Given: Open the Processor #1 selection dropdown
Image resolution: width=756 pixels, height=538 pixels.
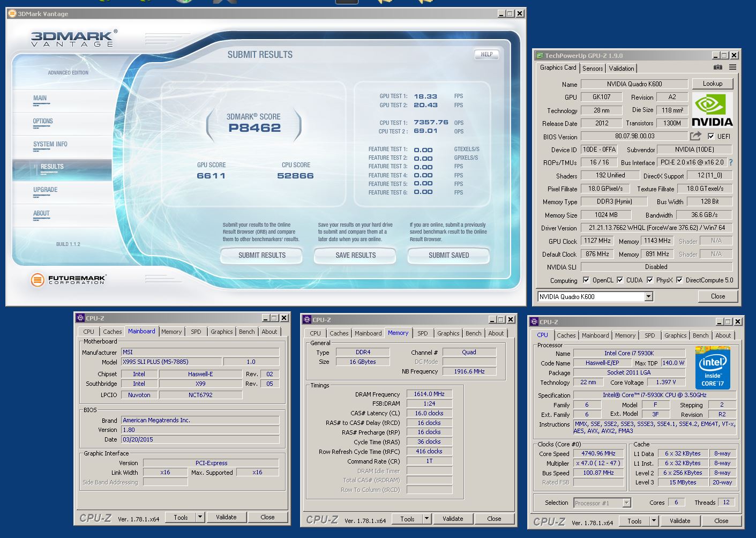Looking at the screenshot, I should coord(602,503).
